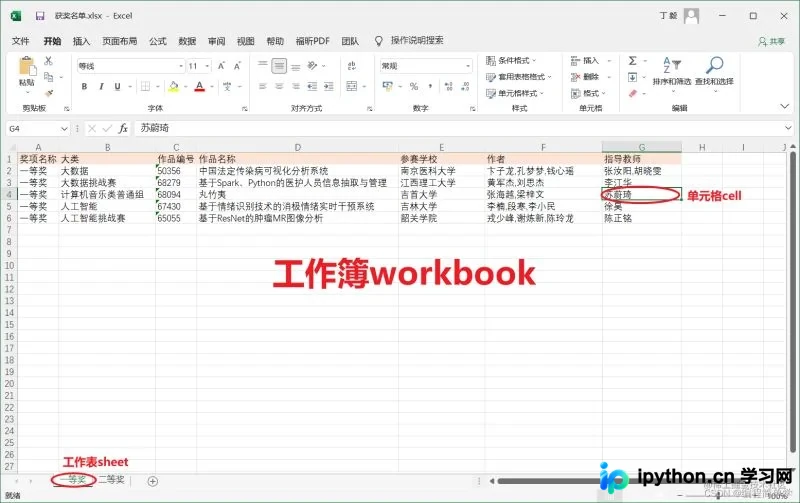Toggle bottom vertical alignment

coord(296,66)
